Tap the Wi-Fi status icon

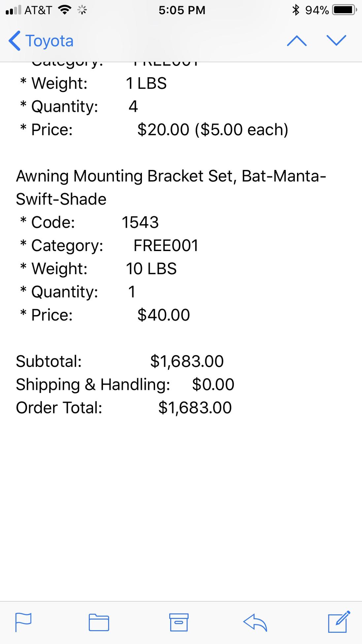point(65,10)
